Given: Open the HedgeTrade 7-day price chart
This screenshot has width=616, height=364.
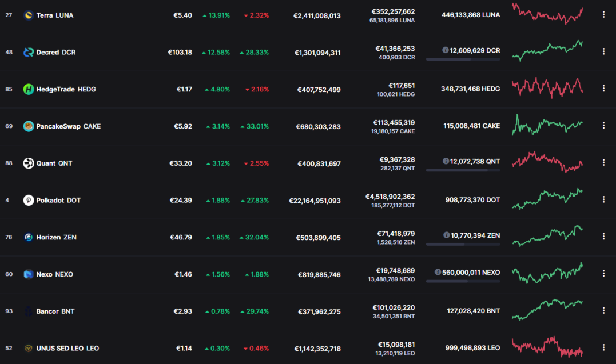Looking at the screenshot, I should 547,88.
